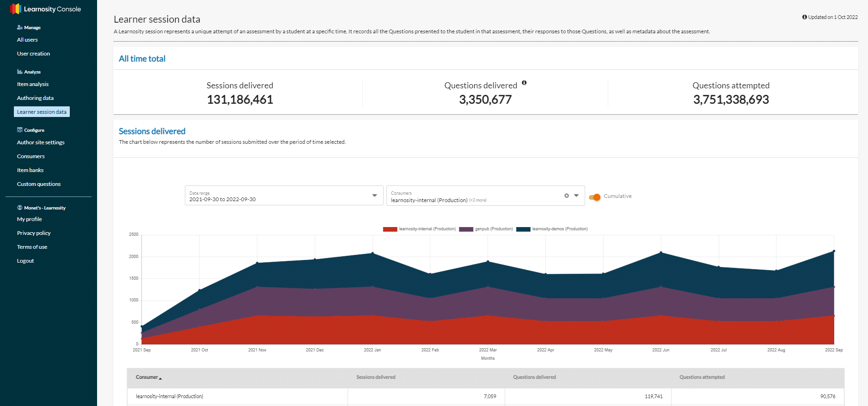The height and width of the screenshot is (406, 868).
Task: Click the Configure section icon
Action: [19, 130]
